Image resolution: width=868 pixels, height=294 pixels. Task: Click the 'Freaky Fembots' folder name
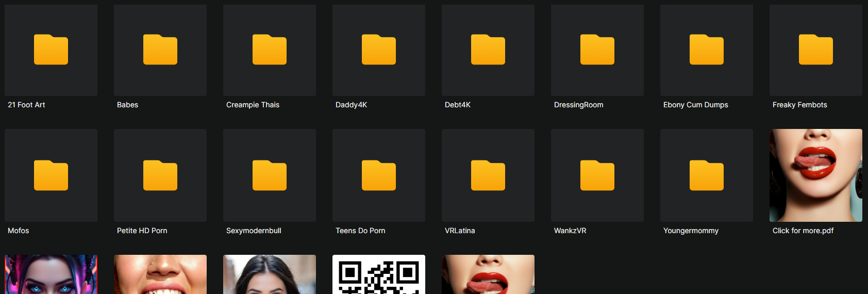(x=799, y=105)
